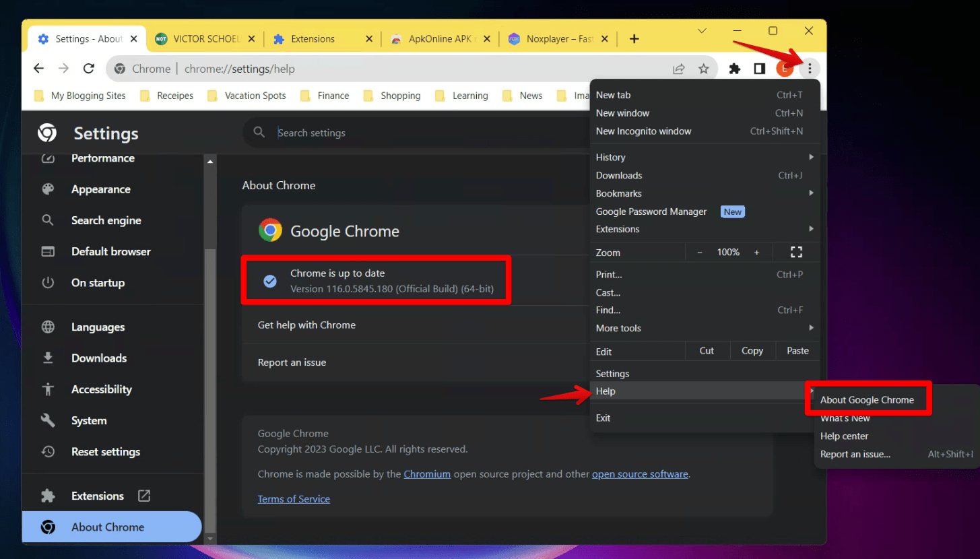Image resolution: width=980 pixels, height=559 pixels.
Task: Open Performance settings section
Action: click(103, 158)
